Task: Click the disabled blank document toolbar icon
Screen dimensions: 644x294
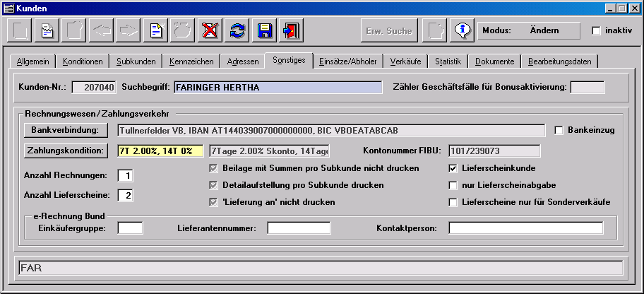Action: click(x=19, y=30)
